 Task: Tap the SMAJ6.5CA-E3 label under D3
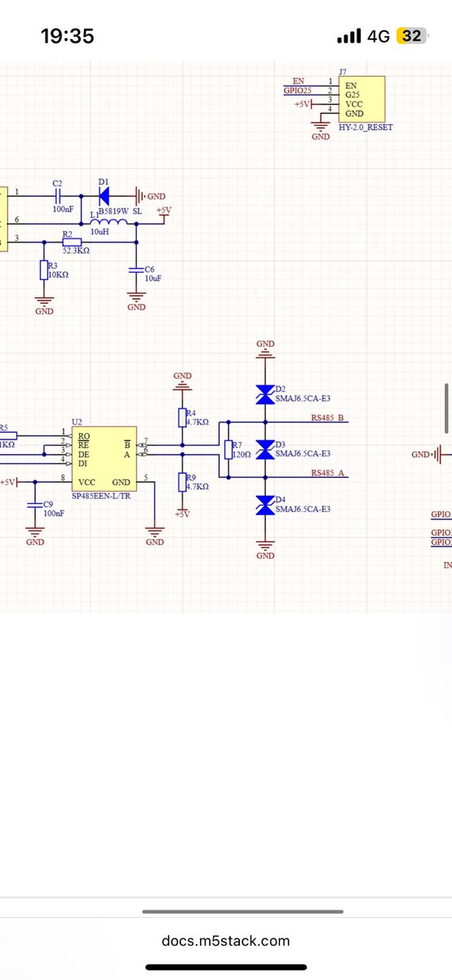coord(303,453)
